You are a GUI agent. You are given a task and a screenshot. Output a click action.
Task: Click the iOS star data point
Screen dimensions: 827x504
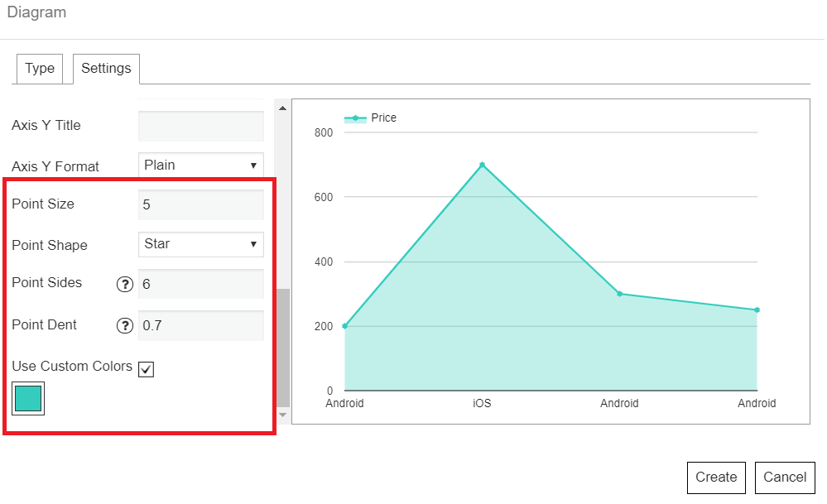(x=482, y=165)
